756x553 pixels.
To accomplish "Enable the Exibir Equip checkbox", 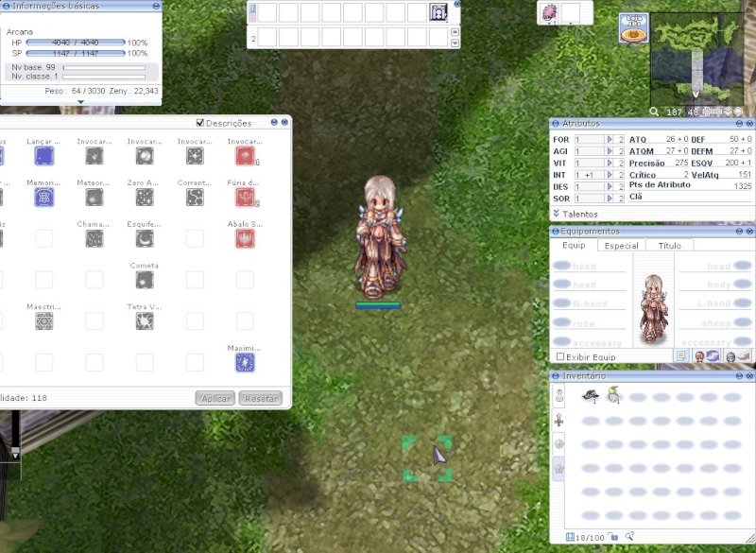I will point(559,356).
